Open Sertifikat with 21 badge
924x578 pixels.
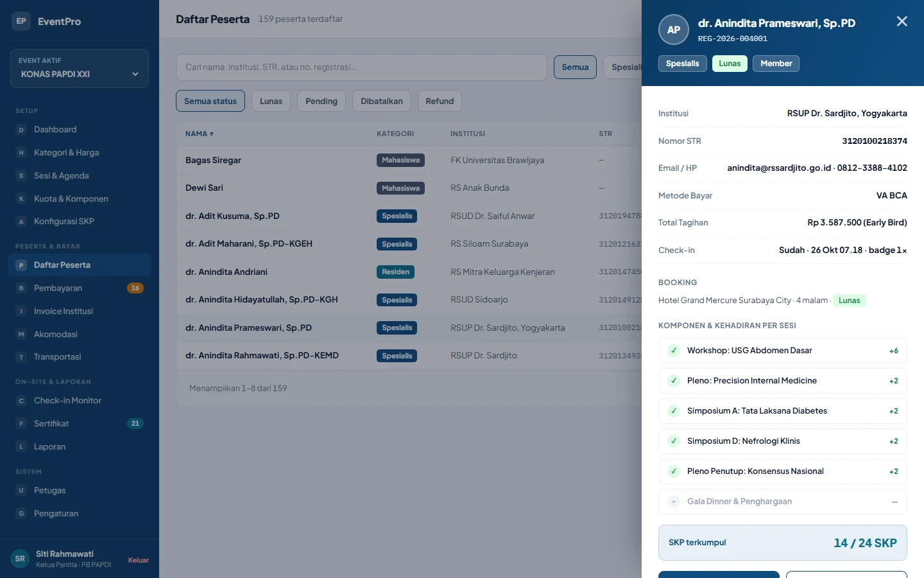(80, 424)
